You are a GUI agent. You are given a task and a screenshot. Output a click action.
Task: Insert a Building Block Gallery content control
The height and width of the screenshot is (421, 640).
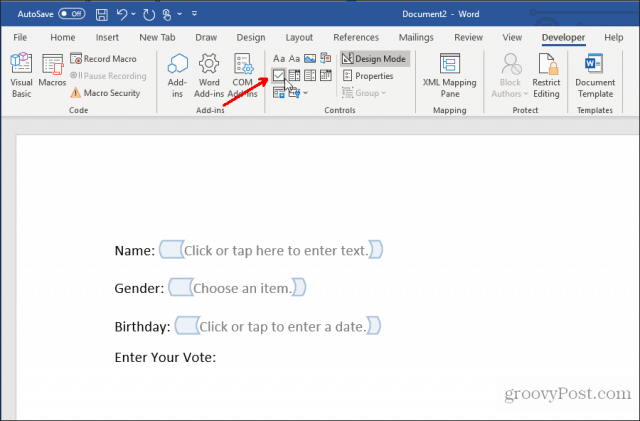[x=325, y=58]
